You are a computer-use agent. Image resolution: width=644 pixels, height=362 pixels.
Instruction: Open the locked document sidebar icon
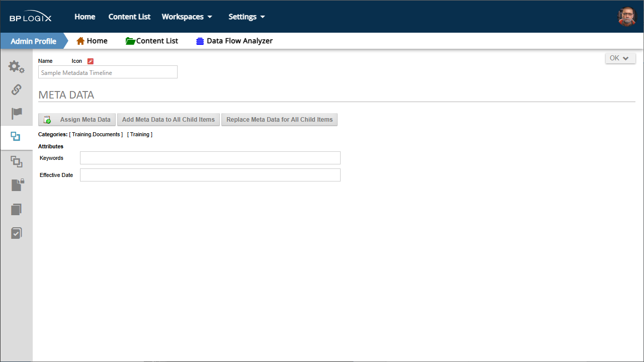(x=18, y=185)
